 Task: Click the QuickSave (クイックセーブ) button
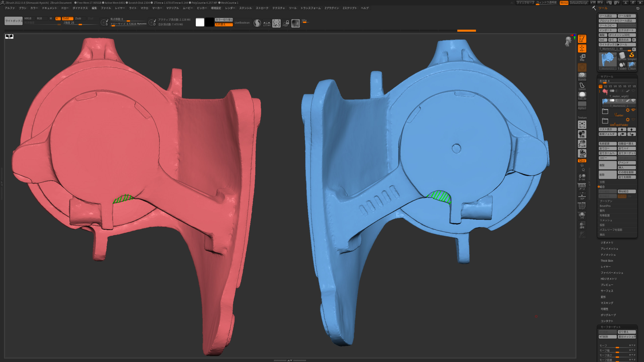tap(525, 3)
